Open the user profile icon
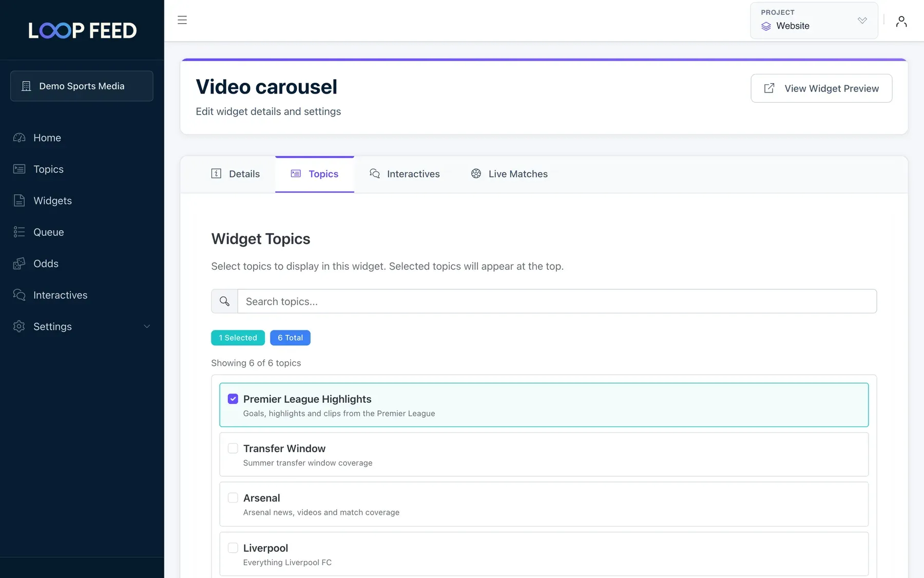The image size is (924, 578). point(901,21)
